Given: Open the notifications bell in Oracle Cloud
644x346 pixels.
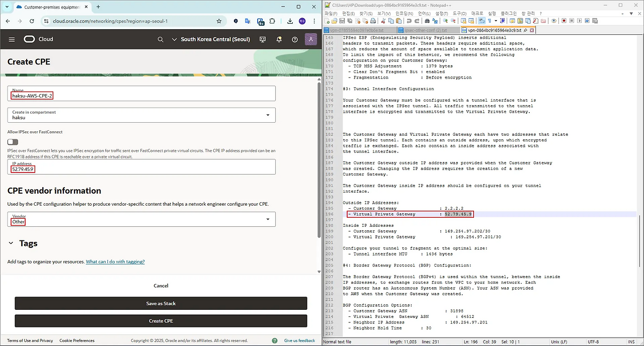Looking at the screenshot, I should pyautogui.click(x=279, y=39).
